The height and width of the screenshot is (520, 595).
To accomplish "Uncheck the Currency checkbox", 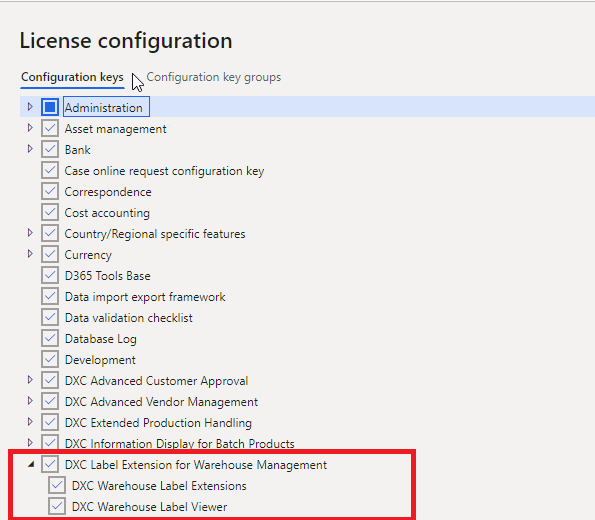I will pos(50,254).
